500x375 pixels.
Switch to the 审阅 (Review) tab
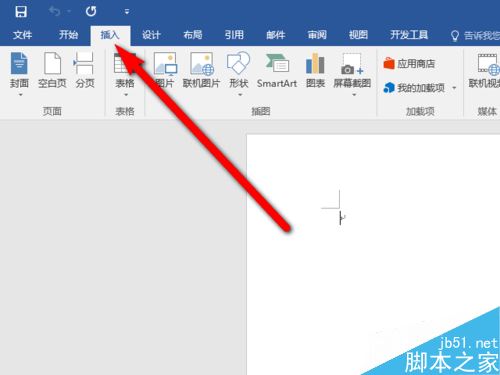pyautogui.click(x=317, y=35)
